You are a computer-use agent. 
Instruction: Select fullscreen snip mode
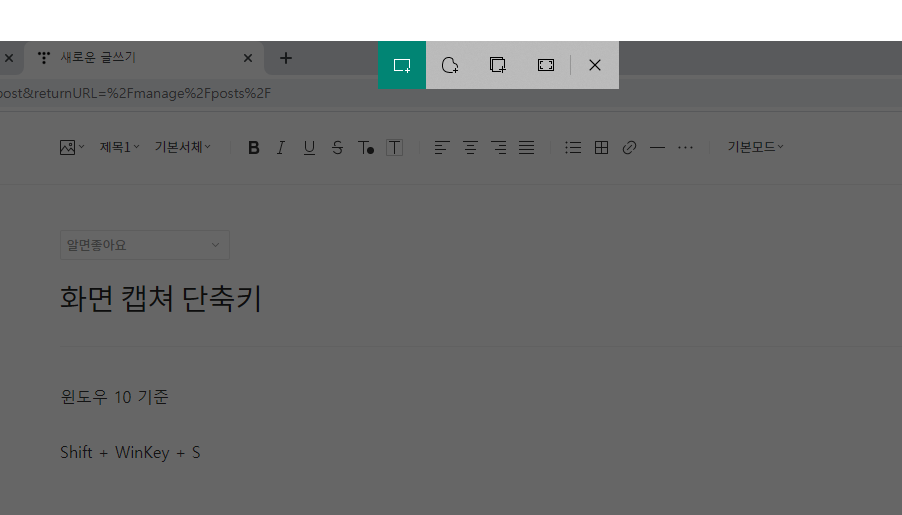tap(545, 65)
